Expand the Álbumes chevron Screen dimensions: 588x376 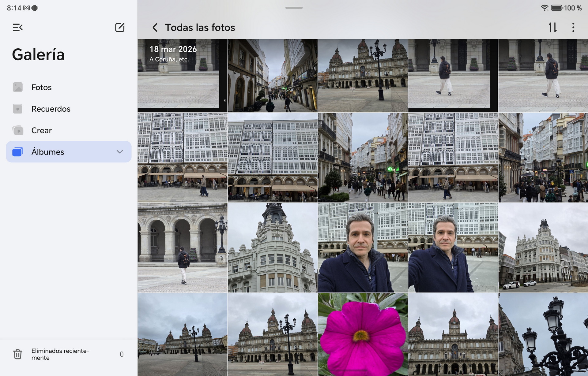point(120,152)
